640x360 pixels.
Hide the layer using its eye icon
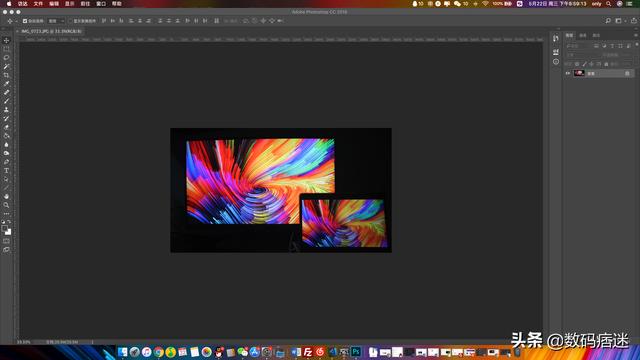pyautogui.click(x=568, y=73)
